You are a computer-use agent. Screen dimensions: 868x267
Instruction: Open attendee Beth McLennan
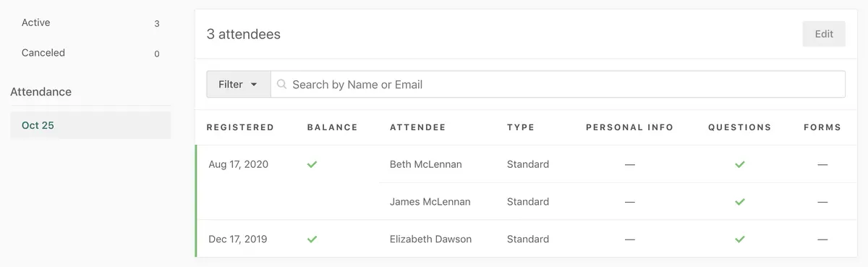point(425,164)
